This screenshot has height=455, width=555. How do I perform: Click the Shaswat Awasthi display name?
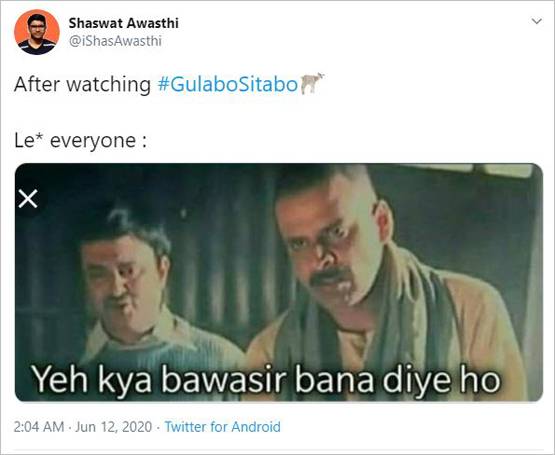coord(124,23)
